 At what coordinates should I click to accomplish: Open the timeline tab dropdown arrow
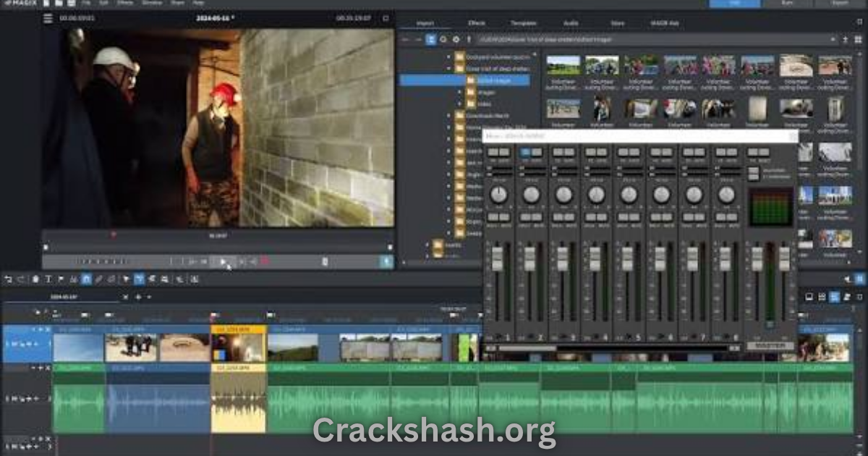click(150, 297)
